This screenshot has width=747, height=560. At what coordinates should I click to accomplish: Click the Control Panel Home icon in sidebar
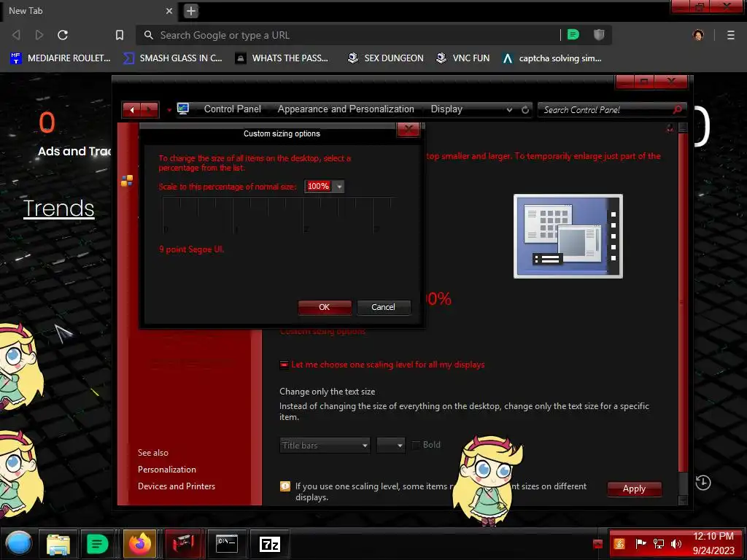point(127,181)
